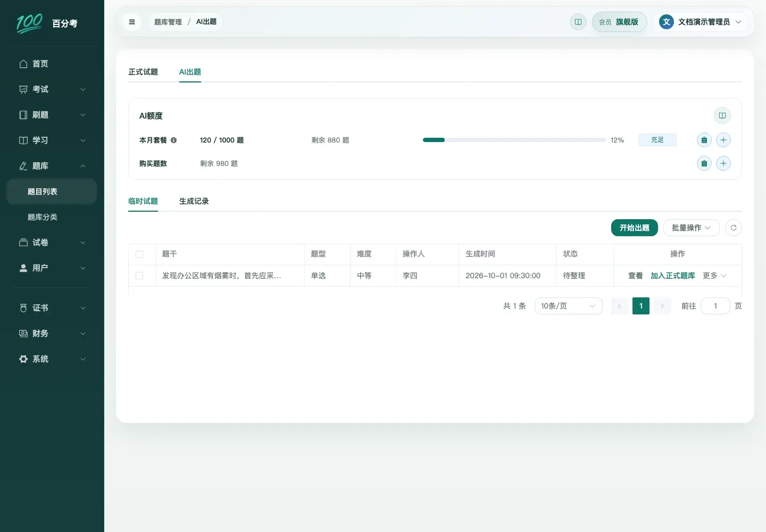Click the plus icon in the 购买题数 row
The height and width of the screenshot is (532, 766).
pyautogui.click(x=723, y=163)
